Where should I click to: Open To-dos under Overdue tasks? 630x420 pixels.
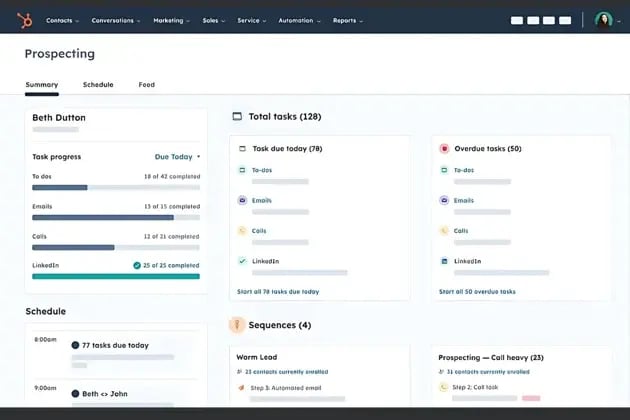[464, 170]
